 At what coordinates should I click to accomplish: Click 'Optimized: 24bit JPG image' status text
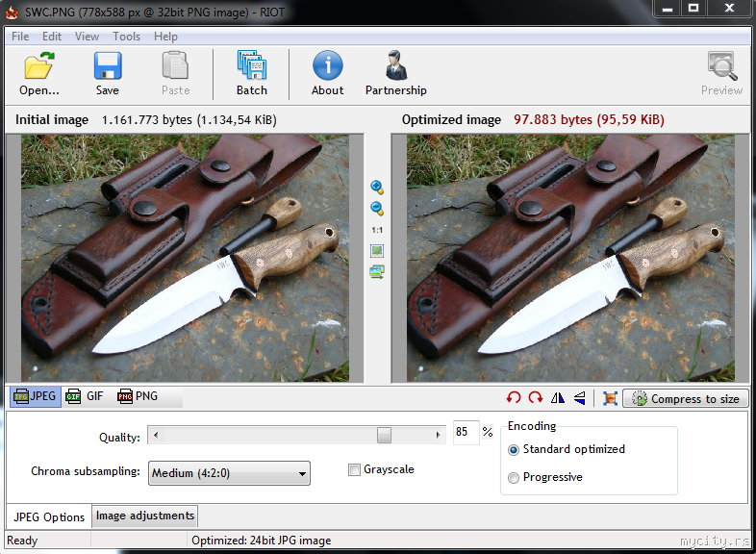pos(262,541)
